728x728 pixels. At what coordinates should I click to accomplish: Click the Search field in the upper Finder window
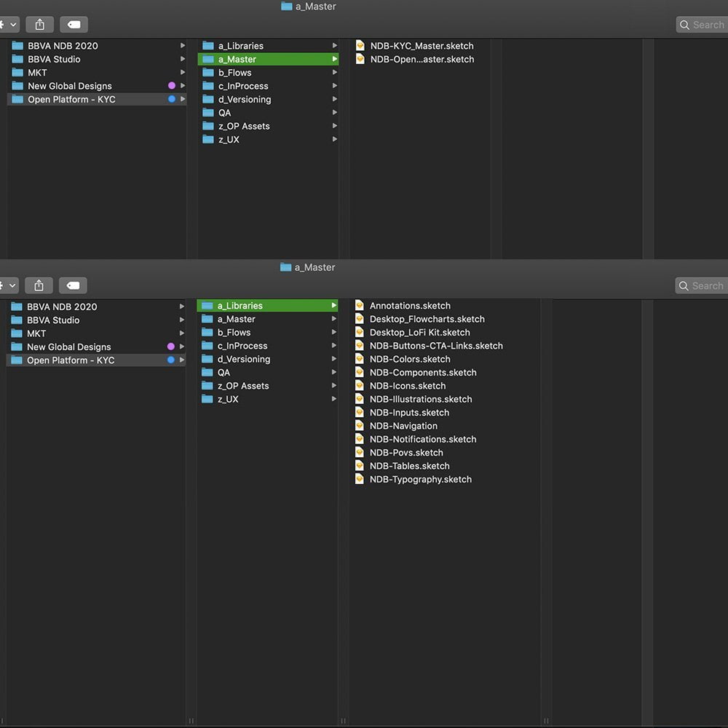point(702,25)
